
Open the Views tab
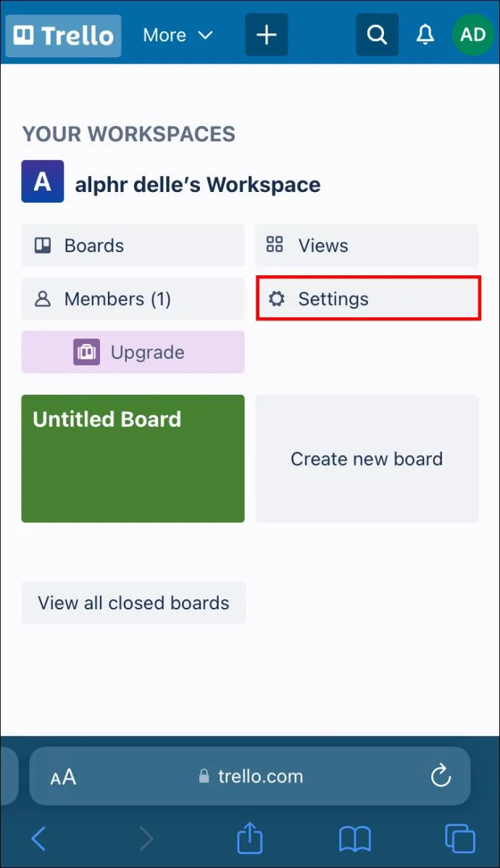tap(367, 245)
